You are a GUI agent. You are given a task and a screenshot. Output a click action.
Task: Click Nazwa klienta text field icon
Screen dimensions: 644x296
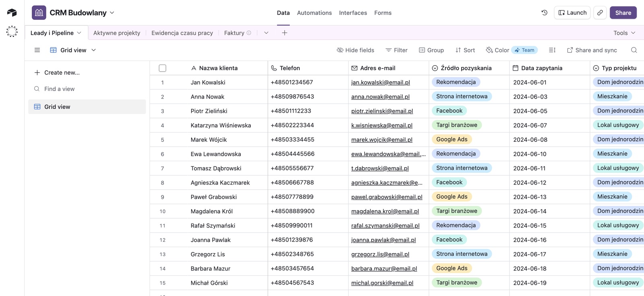pos(194,68)
